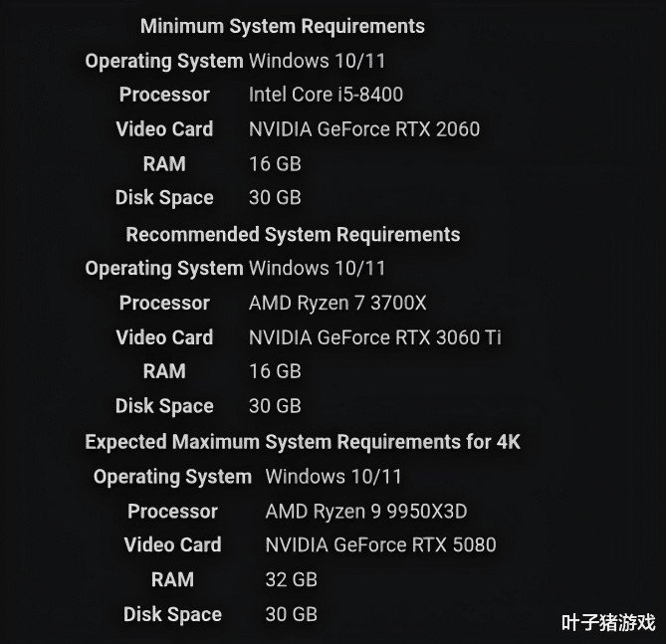Viewport: 666px width, 644px height.
Task: Select AMD Ryzen 9 9950X3D text
Action: click(366, 511)
